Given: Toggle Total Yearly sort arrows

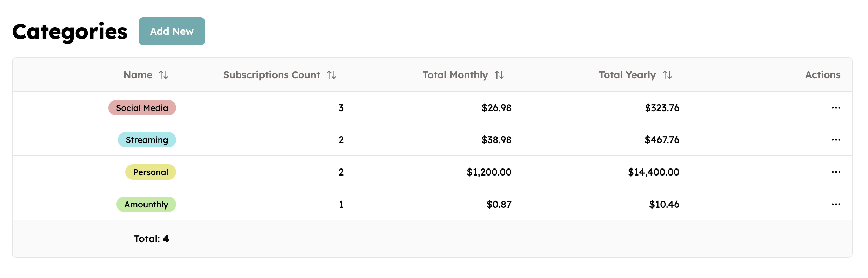Looking at the screenshot, I should [x=667, y=75].
